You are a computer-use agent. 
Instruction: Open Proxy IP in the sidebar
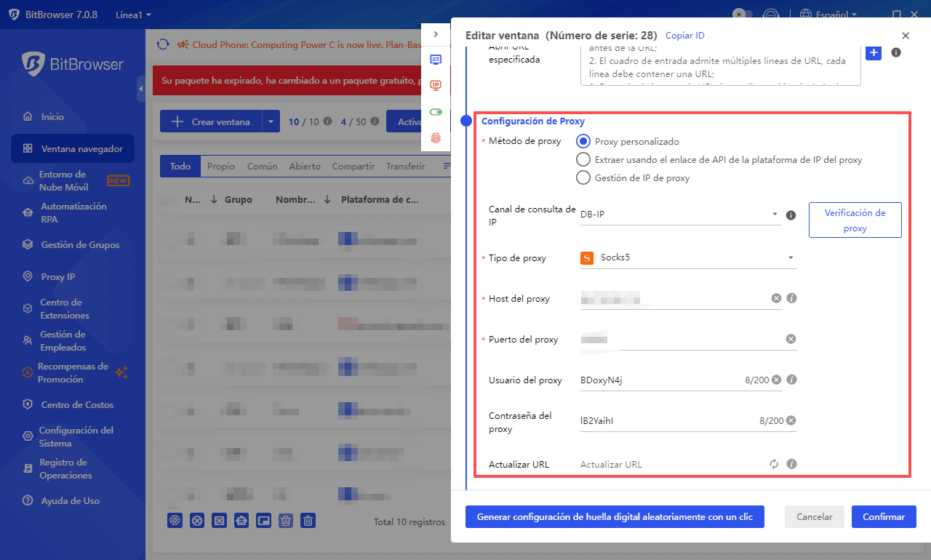[x=58, y=277]
